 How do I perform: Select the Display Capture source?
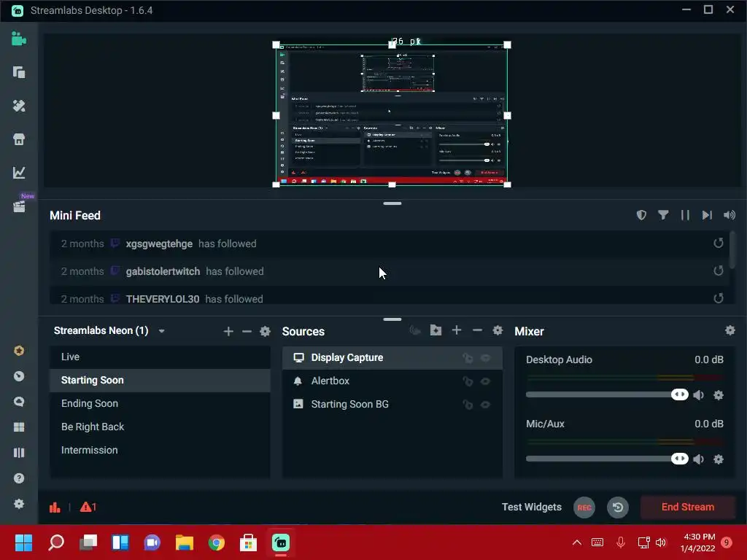click(392, 358)
